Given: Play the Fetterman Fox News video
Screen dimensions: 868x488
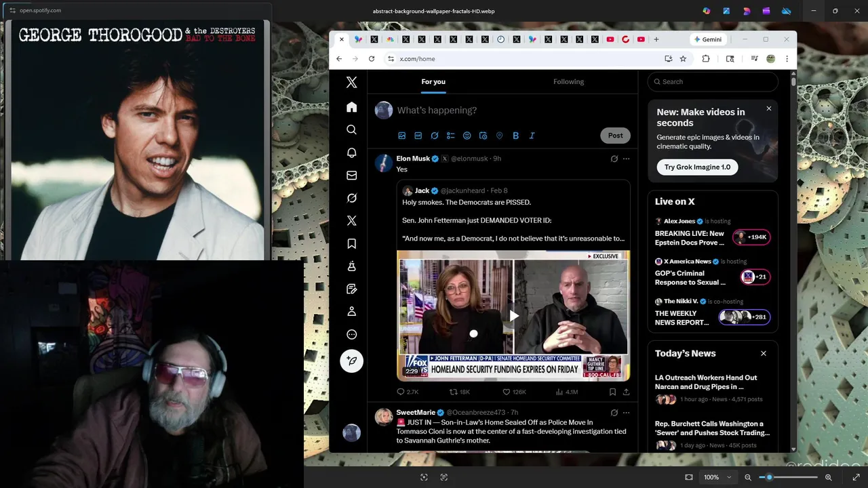Looking at the screenshot, I should click(x=514, y=316).
